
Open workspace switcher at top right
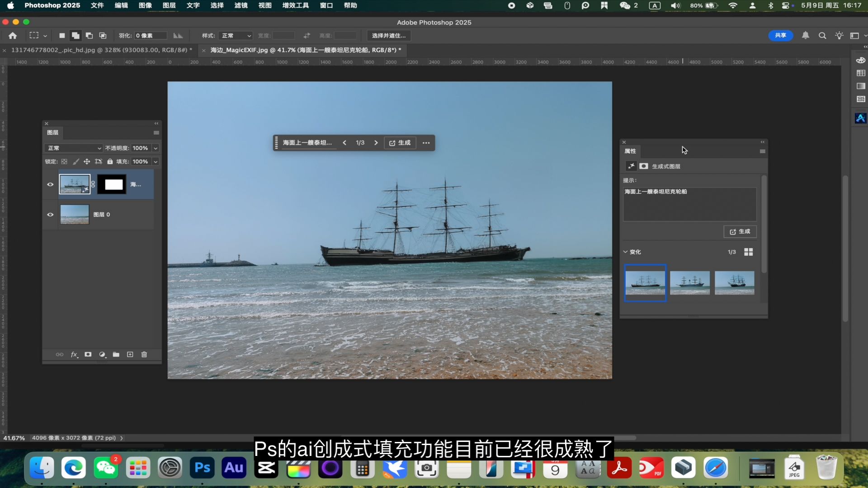point(855,35)
